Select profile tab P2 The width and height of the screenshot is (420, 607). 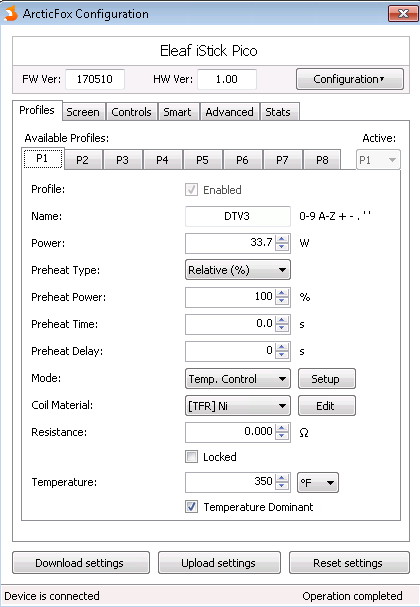click(82, 160)
